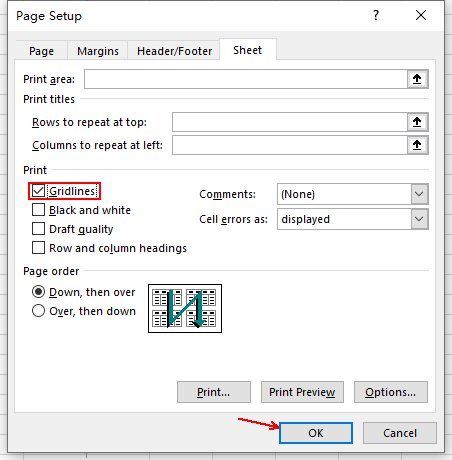Switch to the Margins tab
This screenshot has width=452, height=460.
[98, 51]
